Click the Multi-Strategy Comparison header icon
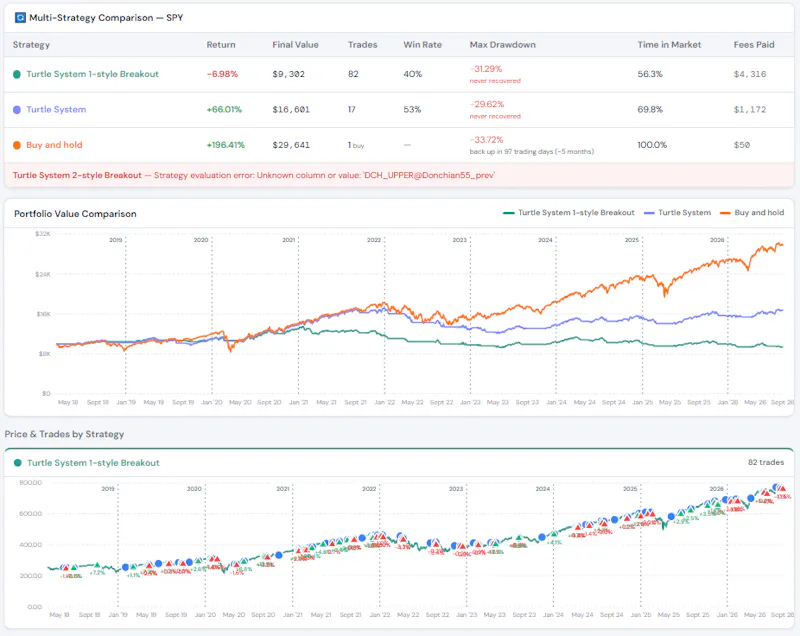 click(x=20, y=18)
